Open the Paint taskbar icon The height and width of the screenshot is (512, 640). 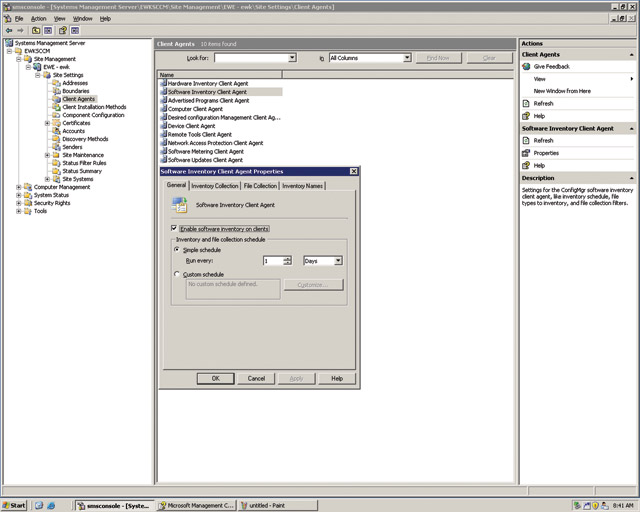point(244,505)
